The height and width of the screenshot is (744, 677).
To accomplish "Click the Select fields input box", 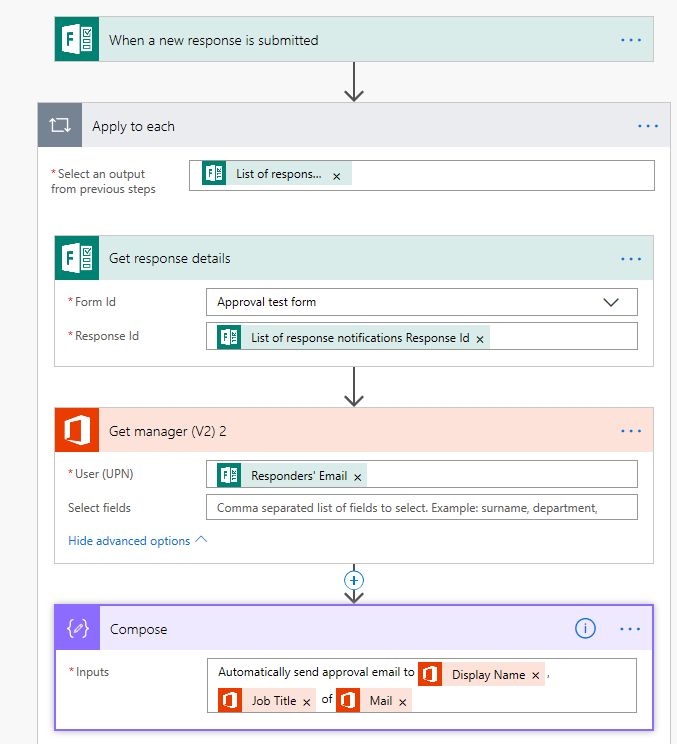I will pos(421,507).
